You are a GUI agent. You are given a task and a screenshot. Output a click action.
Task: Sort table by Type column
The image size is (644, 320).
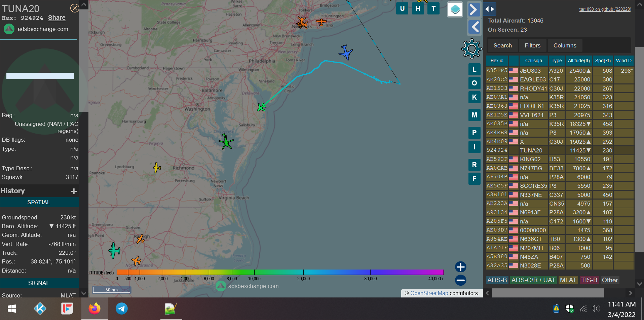[557, 61]
